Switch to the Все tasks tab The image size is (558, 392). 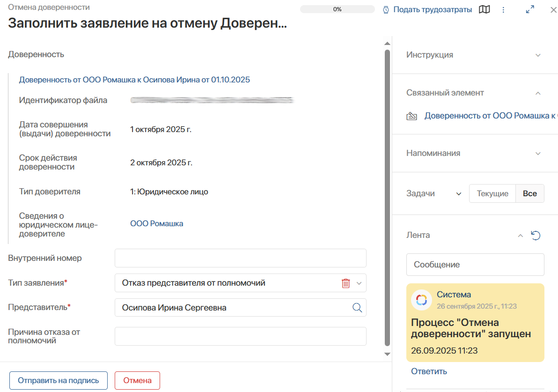tap(529, 193)
